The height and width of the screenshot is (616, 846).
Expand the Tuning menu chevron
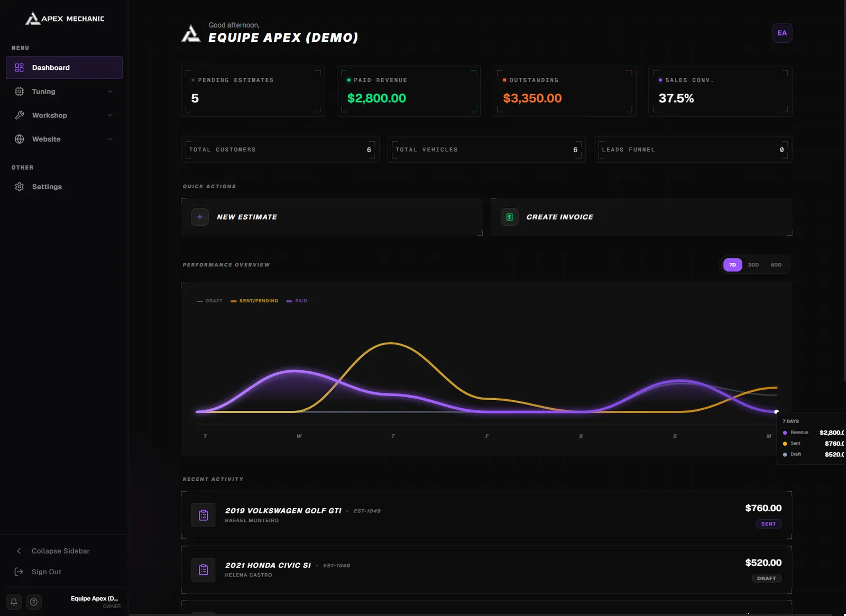point(110,91)
